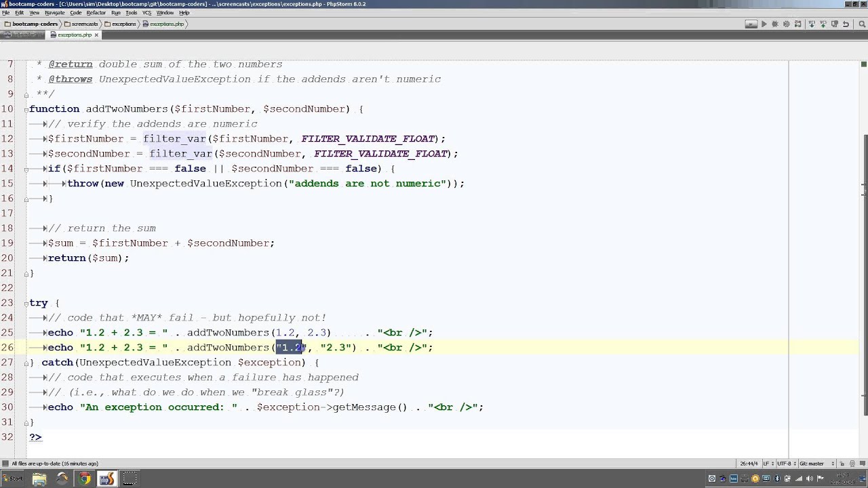The image size is (868, 488).
Task: Click the memory indicator icon at status bar right end
Action: click(x=863, y=464)
